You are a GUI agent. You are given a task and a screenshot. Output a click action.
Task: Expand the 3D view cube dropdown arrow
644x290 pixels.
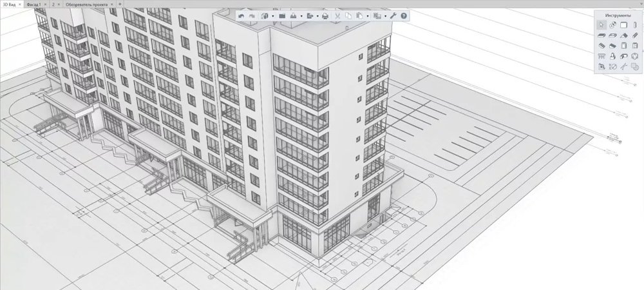click(x=274, y=15)
